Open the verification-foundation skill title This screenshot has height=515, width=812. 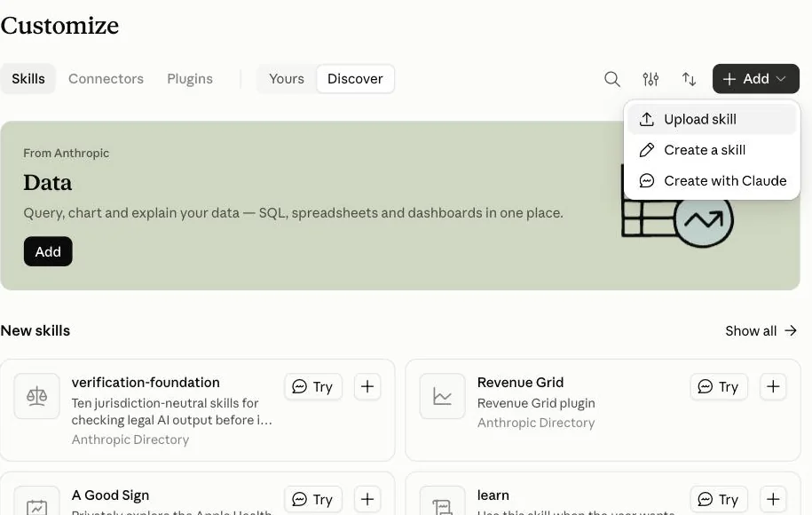(x=146, y=383)
